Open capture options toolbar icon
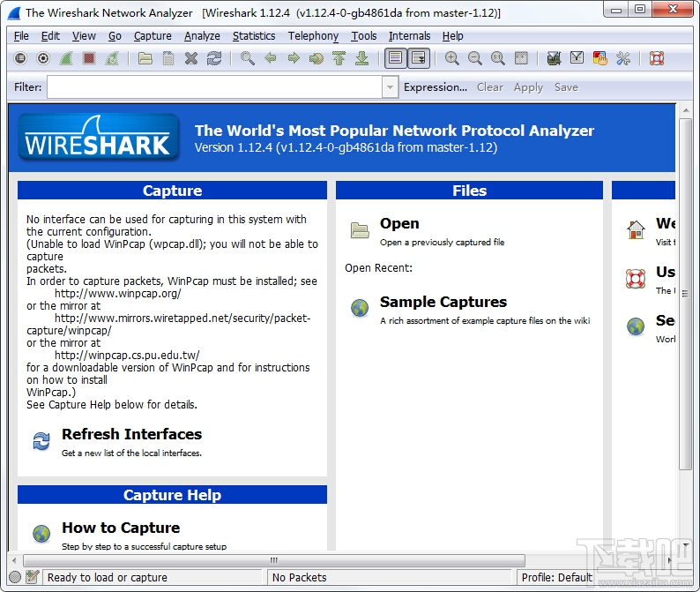This screenshot has width=700, height=592. click(x=43, y=58)
